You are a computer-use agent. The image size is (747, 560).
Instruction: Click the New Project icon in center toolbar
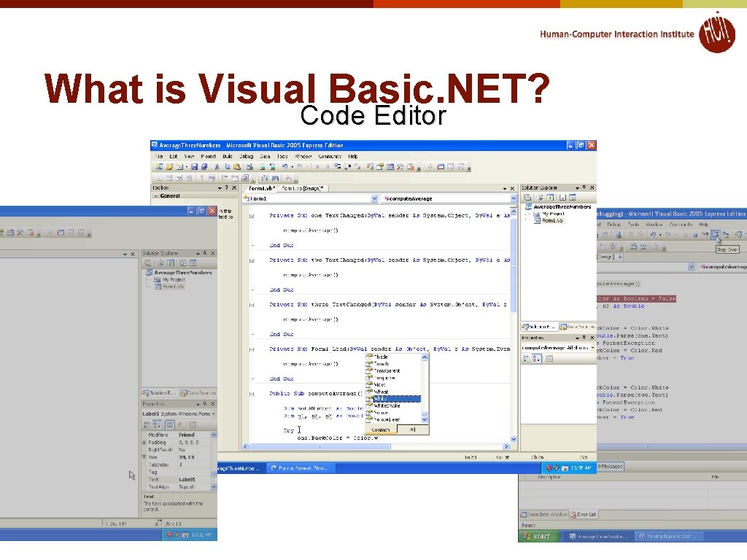coord(158,167)
